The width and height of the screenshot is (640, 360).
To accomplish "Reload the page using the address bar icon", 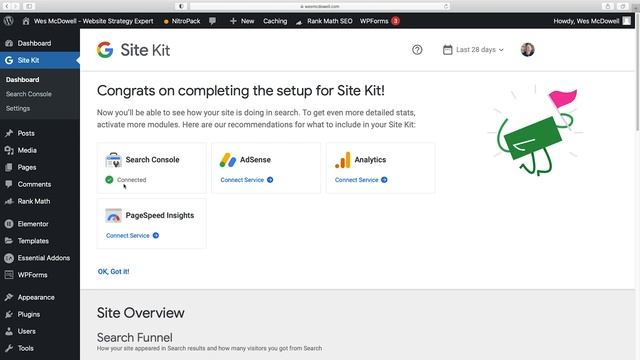I will tap(446, 6).
